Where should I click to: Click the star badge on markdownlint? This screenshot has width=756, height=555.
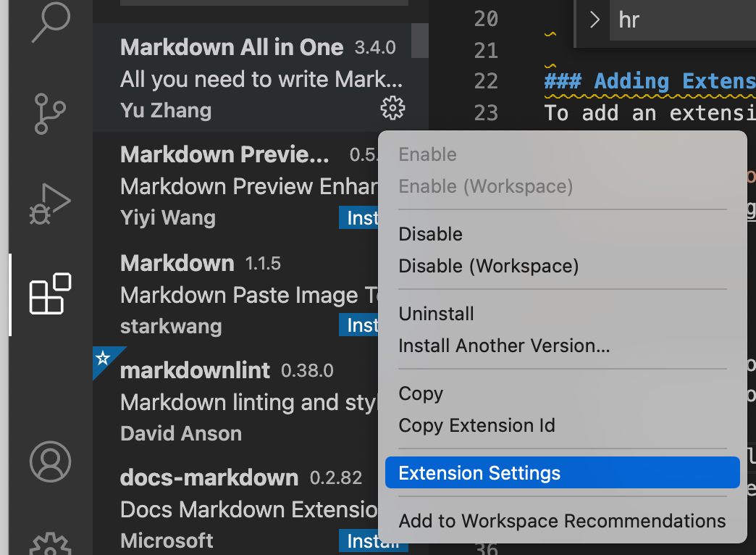(102, 357)
